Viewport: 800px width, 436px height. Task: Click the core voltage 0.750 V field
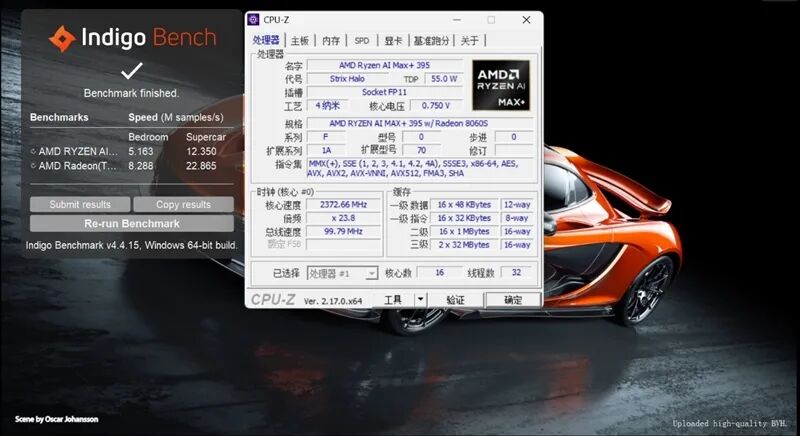tap(436, 106)
